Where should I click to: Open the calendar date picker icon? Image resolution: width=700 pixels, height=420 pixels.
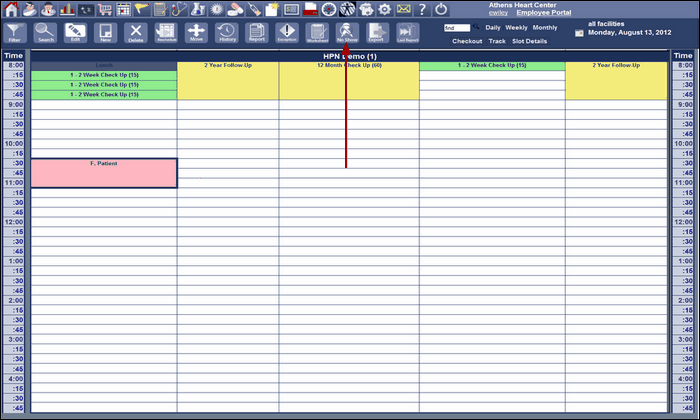pyautogui.click(x=579, y=33)
